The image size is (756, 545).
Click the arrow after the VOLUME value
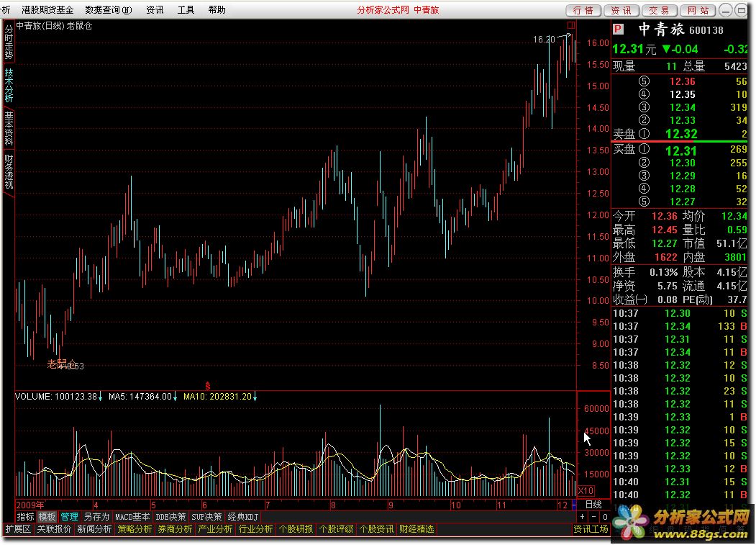pyautogui.click(x=100, y=397)
